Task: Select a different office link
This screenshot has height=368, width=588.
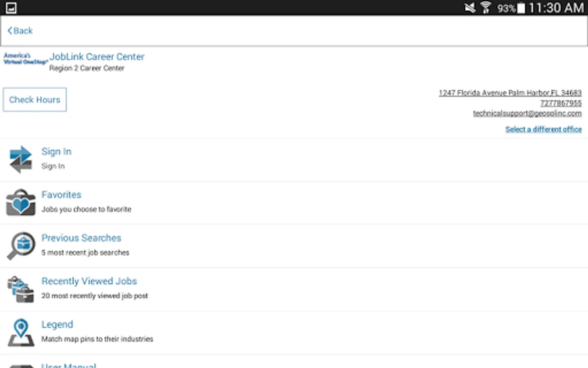Action: (x=543, y=129)
